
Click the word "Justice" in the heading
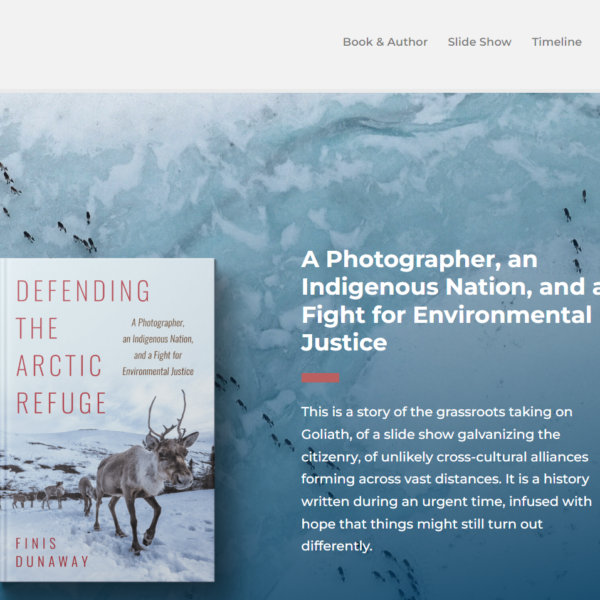[344, 342]
